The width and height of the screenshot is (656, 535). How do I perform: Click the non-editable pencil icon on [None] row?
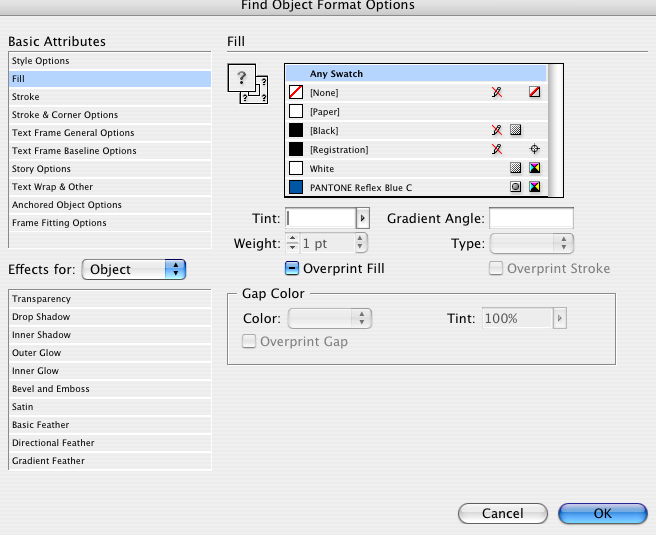pyautogui.click(x=497, y=92)
